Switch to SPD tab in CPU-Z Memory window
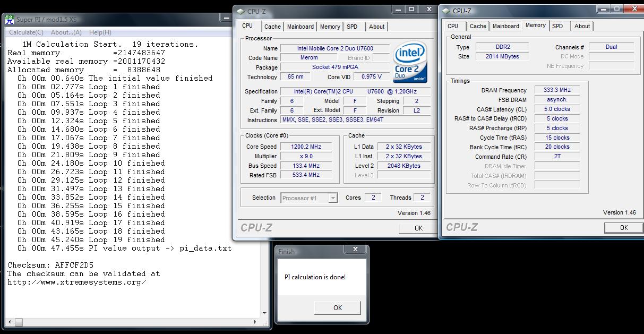The width and height of the screenshot is (644, 334). [557, 26]
